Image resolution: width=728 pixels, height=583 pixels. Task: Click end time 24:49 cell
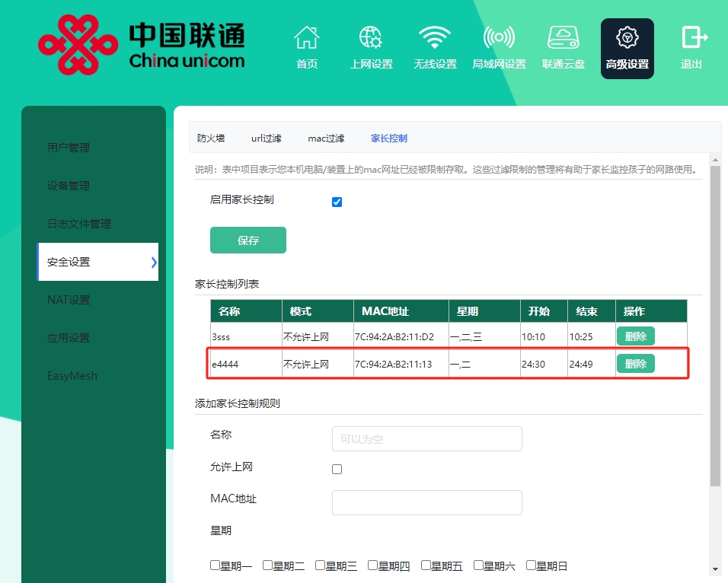click(x=592, y=364)
